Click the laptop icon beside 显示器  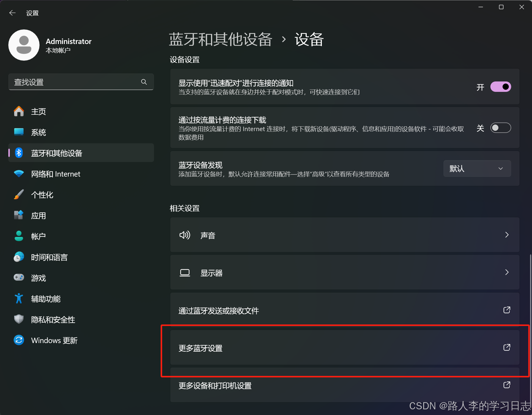(x=185, y=273)
